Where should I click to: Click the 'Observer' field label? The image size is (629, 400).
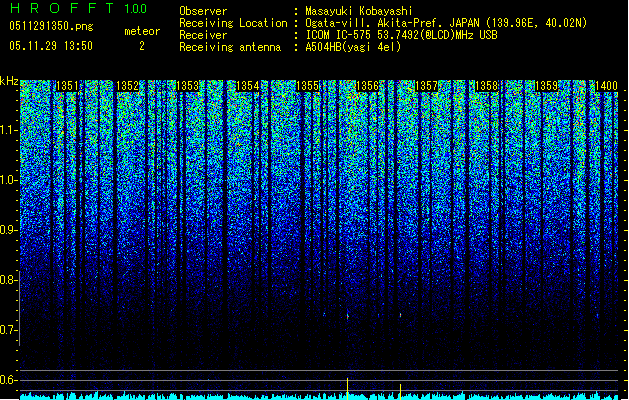[x=203, y=11]
